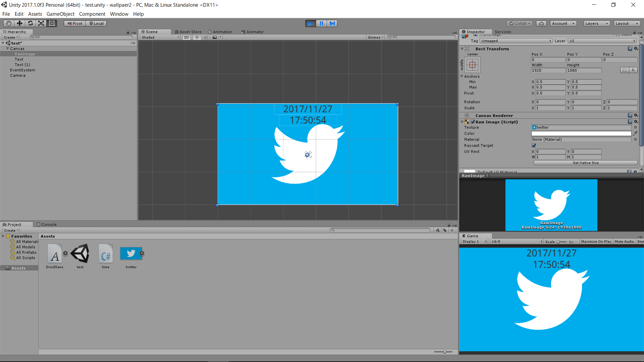Toggle Mute Audio in Game view
This screenshot has width=644, height=362.
point(624,242)
